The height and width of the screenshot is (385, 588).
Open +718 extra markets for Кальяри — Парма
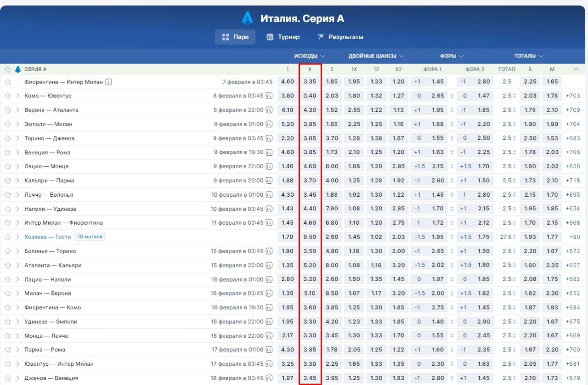pos(573,181)
